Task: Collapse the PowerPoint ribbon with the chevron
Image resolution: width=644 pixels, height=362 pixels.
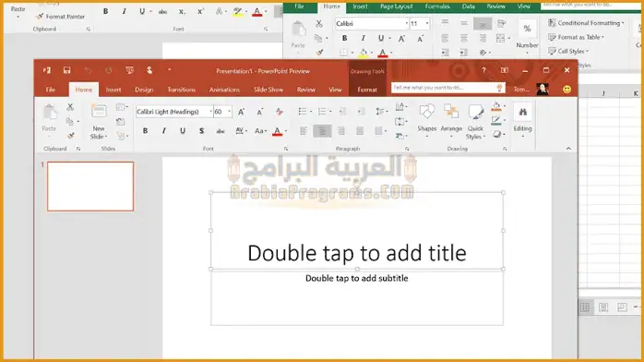Action: (x=568, y=149)
